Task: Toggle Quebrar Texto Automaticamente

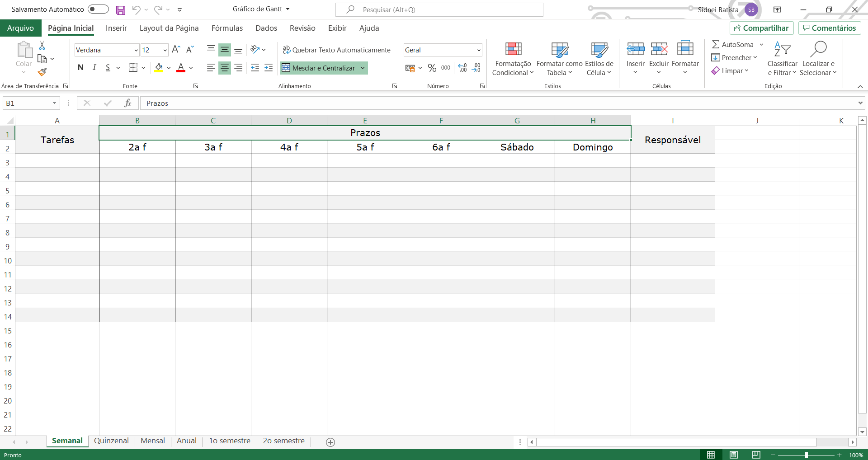Action: [x=336, y=50]
